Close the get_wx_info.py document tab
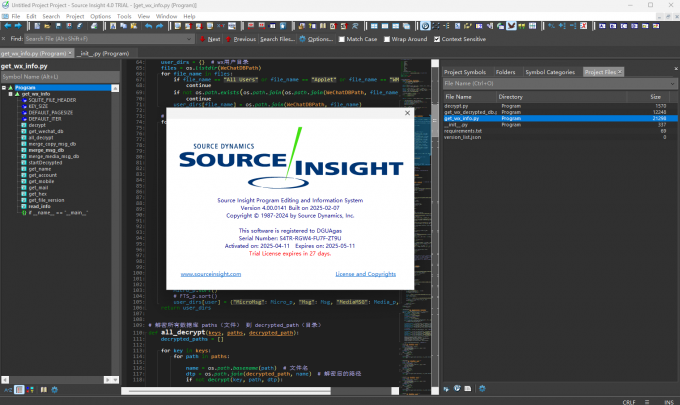This screenshot has height=405, width=680. (x=70, y=53)
